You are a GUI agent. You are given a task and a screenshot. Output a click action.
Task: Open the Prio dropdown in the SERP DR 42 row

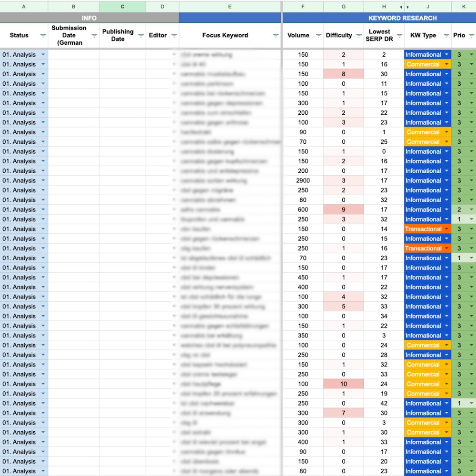(x=471, y=403)
